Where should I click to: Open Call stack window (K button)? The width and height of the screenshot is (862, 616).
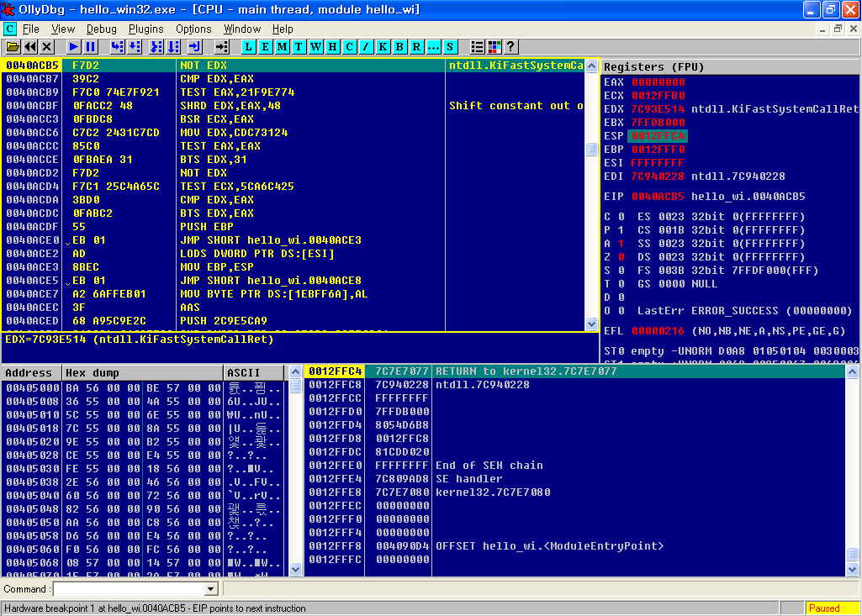(383, 47)
